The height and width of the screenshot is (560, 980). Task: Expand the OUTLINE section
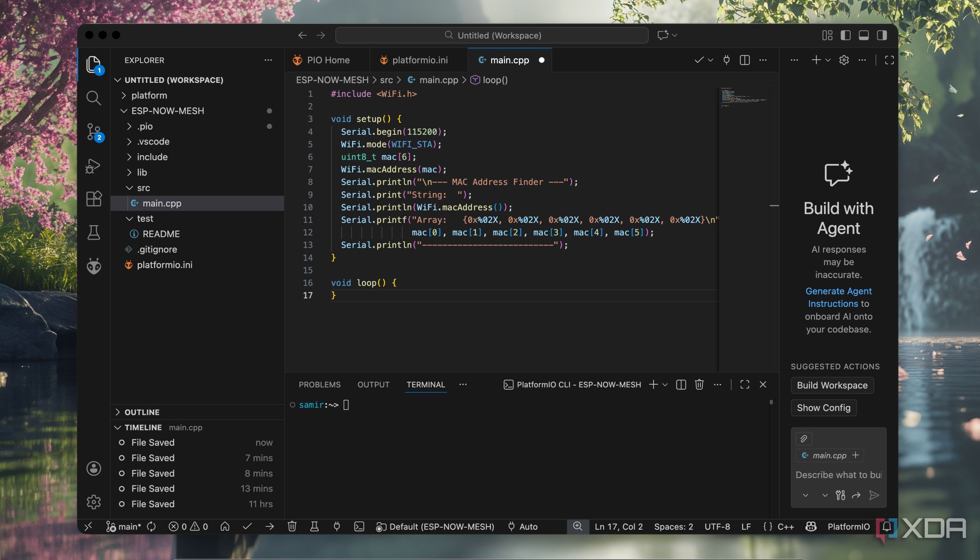[x=142, y=412]
